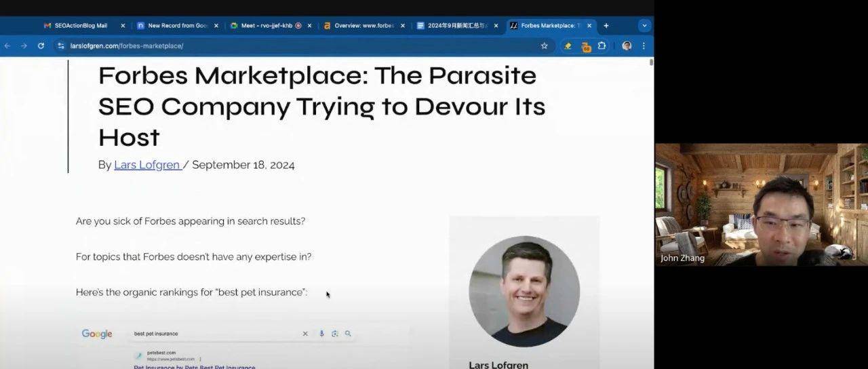868x369 pixels.
Task: Click the Lars Lofgren round profile photo
Action: (524, 292)
